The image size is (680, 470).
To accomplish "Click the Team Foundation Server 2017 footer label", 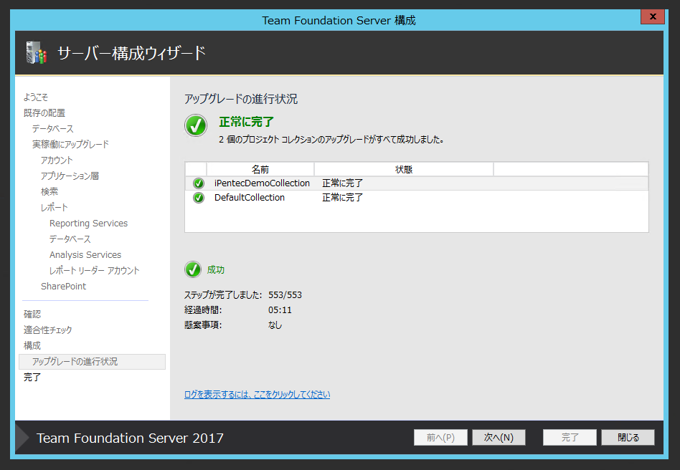I will 130,438.
